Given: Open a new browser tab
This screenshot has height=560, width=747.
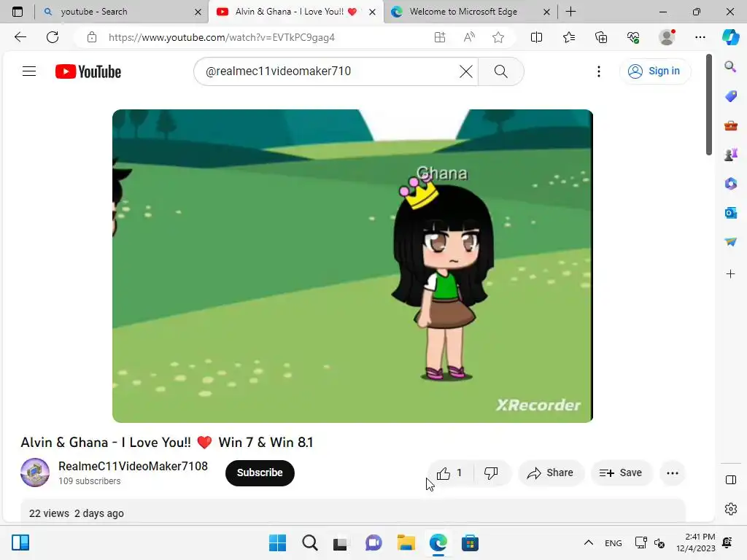Looking at the screenshot, I should click(x=570, y=12).
